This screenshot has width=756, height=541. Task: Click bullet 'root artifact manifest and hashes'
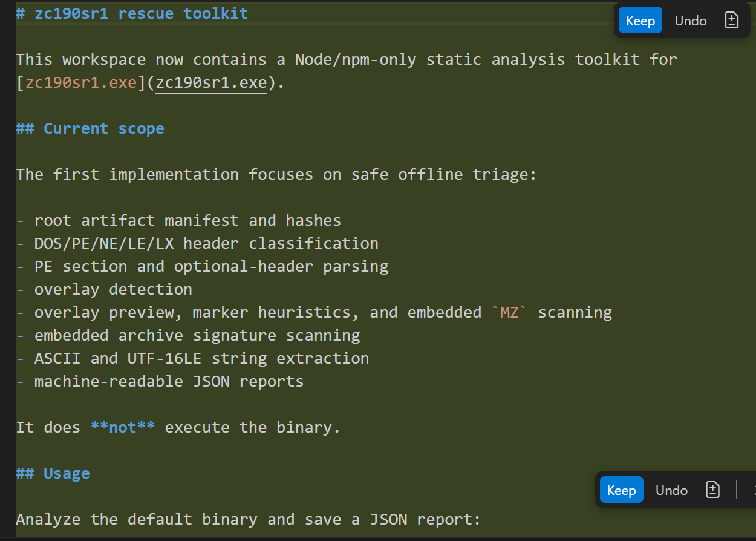point(187,221)
